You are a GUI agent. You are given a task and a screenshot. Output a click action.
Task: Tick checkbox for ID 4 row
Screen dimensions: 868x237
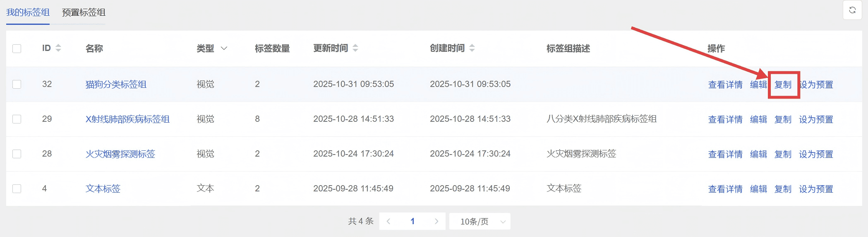tap(17, 189)
